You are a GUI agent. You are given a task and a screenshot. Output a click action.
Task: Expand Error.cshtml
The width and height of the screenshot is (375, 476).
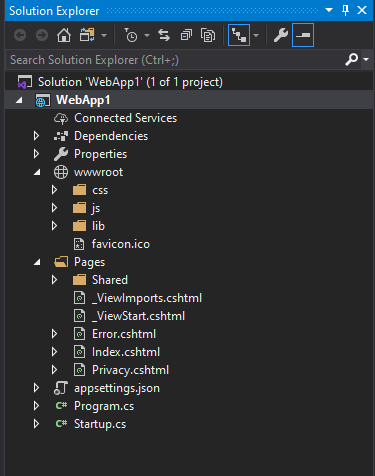pos(54,334)
